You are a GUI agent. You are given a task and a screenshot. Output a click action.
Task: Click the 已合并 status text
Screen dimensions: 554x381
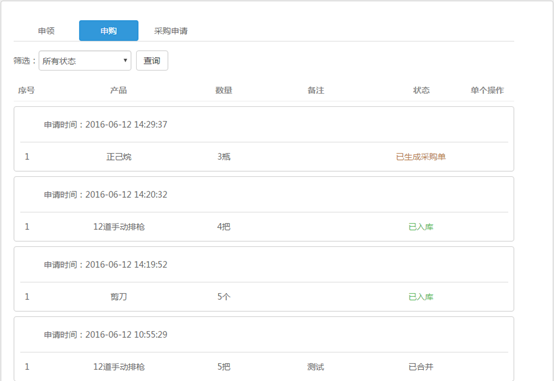(x=421, y=367)
